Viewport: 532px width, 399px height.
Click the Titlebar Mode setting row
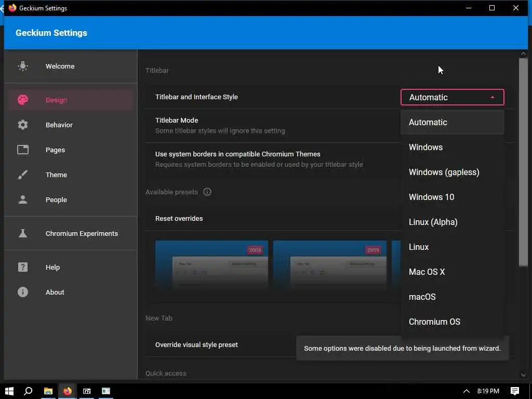click(x=273, y=126)
